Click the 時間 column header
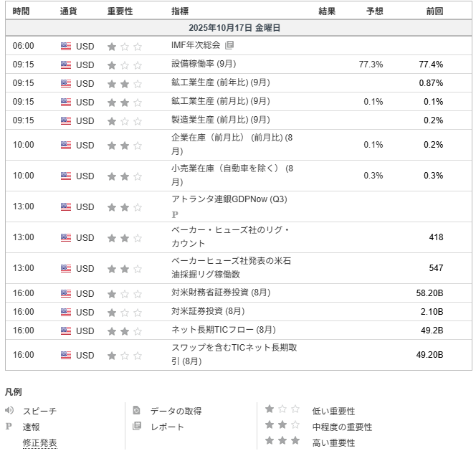This screenshot has height=456, width=476. [22, 11]
